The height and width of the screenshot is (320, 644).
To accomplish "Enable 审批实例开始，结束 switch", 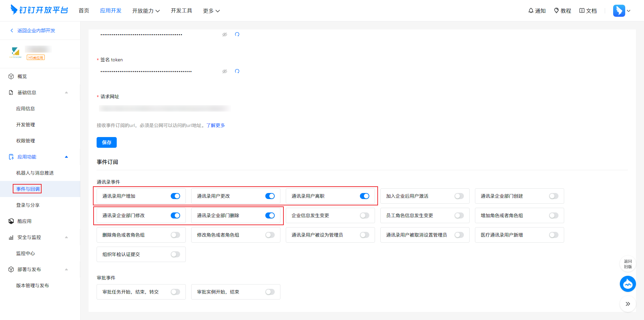I will [x=270, y=292].
